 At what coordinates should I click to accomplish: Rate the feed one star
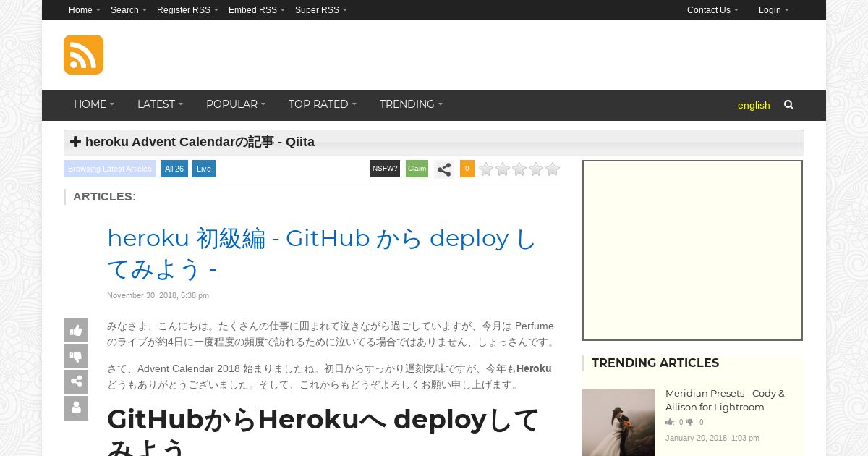coord(486,169)
